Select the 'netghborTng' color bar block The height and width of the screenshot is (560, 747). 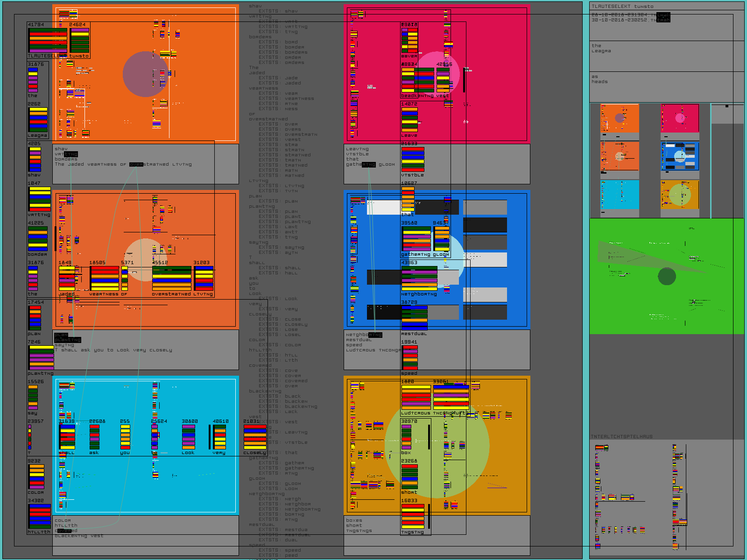(419, 279)
